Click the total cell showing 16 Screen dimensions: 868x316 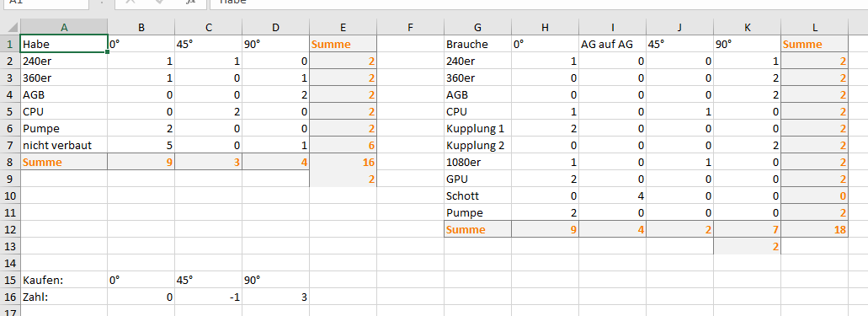(x=343, y=163)
